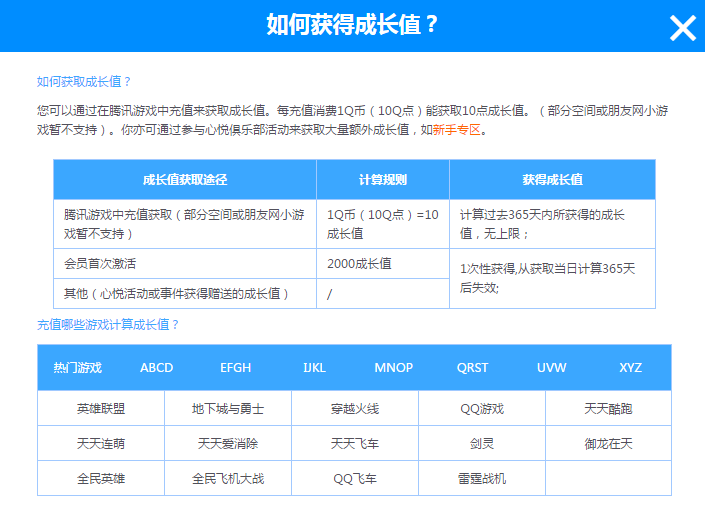Click the 计算过去365天内所获得的成长值 cell
This screenshot has height=508, width=705.
[552, 224]
